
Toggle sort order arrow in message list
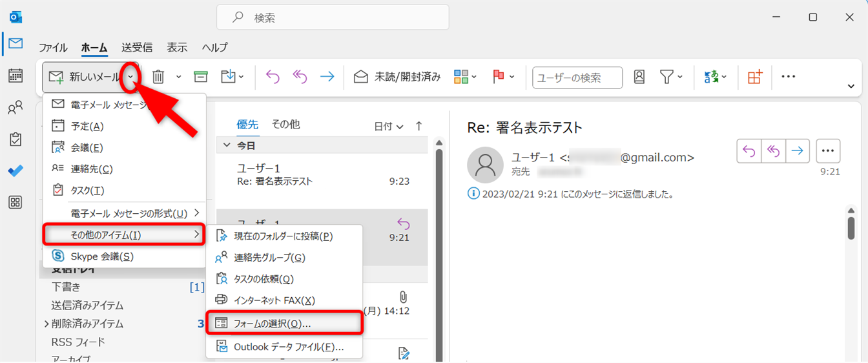pyautogui.click(x=418, y=126)
